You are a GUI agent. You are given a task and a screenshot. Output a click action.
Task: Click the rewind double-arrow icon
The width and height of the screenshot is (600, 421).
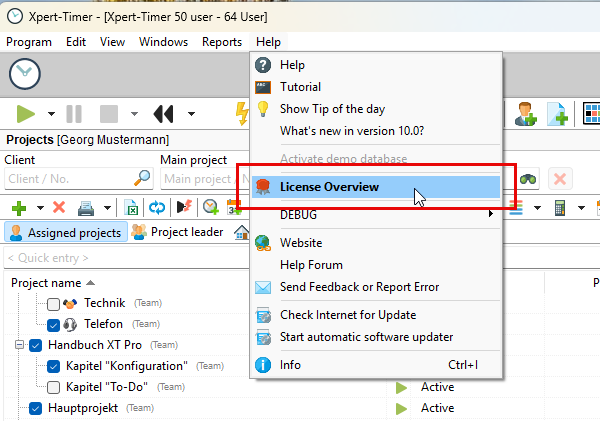pyautogui.click(x=163, y=114)
